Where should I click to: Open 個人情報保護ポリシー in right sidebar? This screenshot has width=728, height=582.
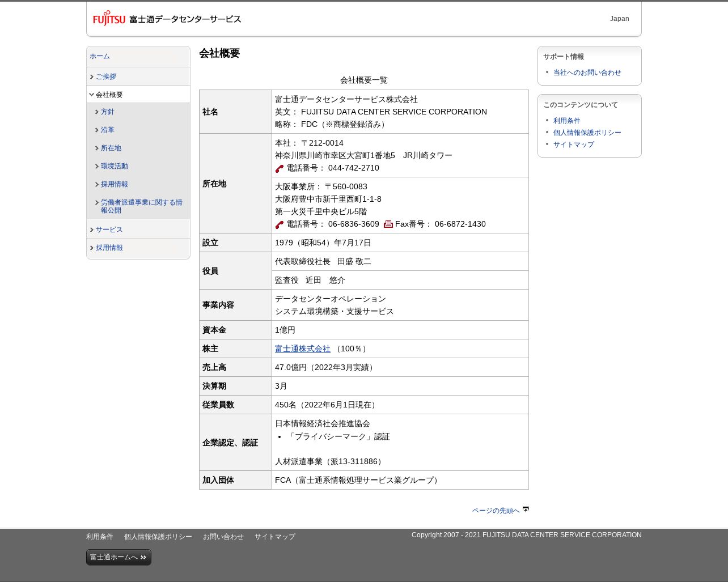pyautogui.click(x=587, y=133)
